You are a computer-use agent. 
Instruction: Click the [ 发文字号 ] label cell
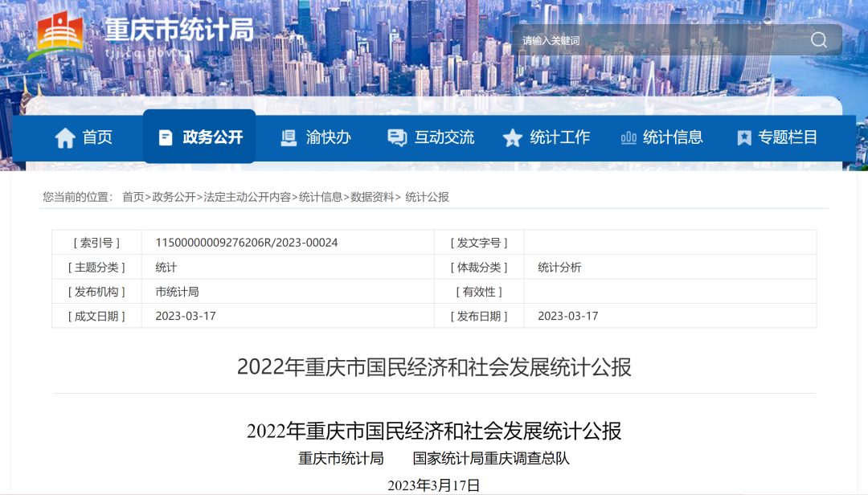479,243
